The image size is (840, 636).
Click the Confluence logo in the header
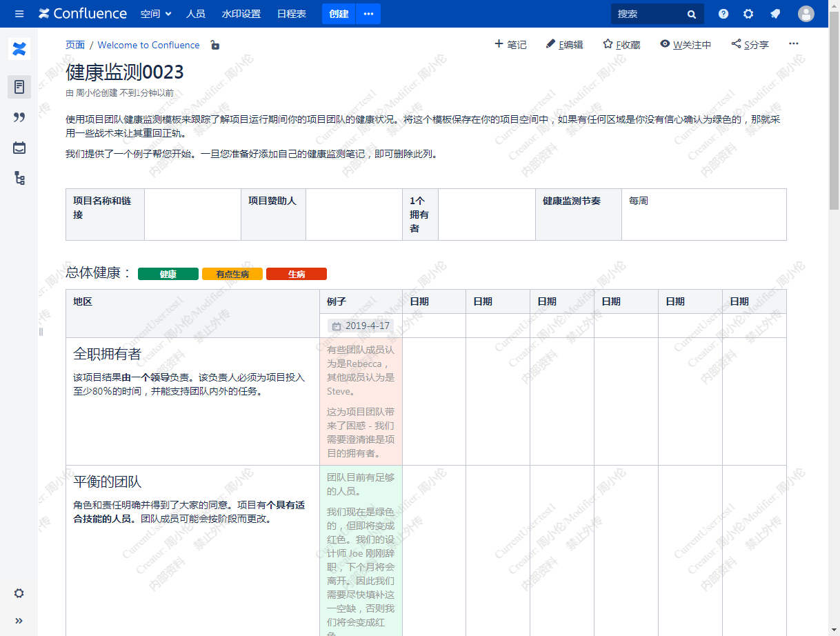(83, 14)
